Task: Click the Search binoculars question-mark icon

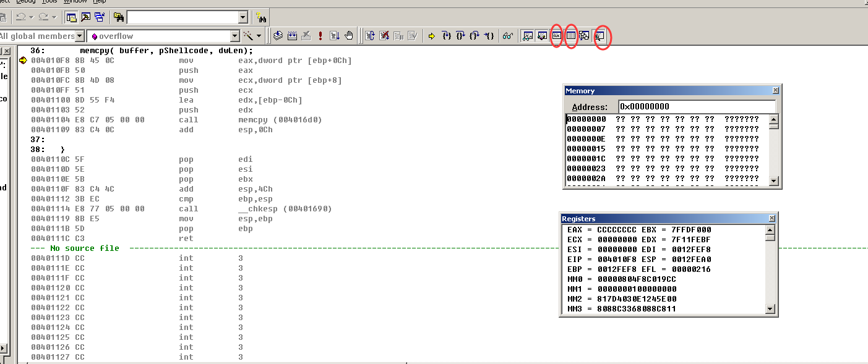Action: tap(261, 17)
